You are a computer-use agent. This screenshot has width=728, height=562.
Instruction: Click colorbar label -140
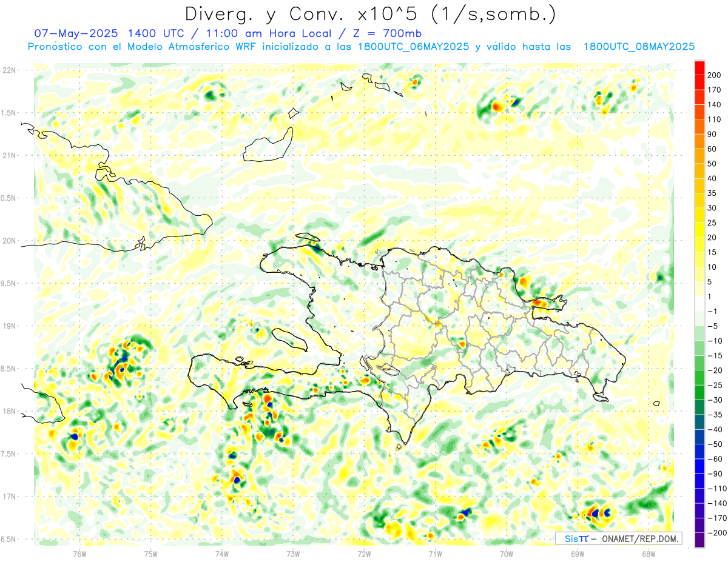tap(716, 503)
